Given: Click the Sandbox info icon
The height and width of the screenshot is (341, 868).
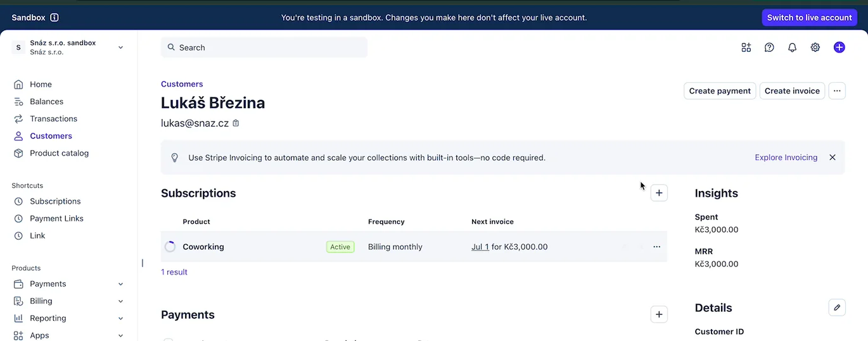Looking at the screenshot, I should tap(54, 18).
